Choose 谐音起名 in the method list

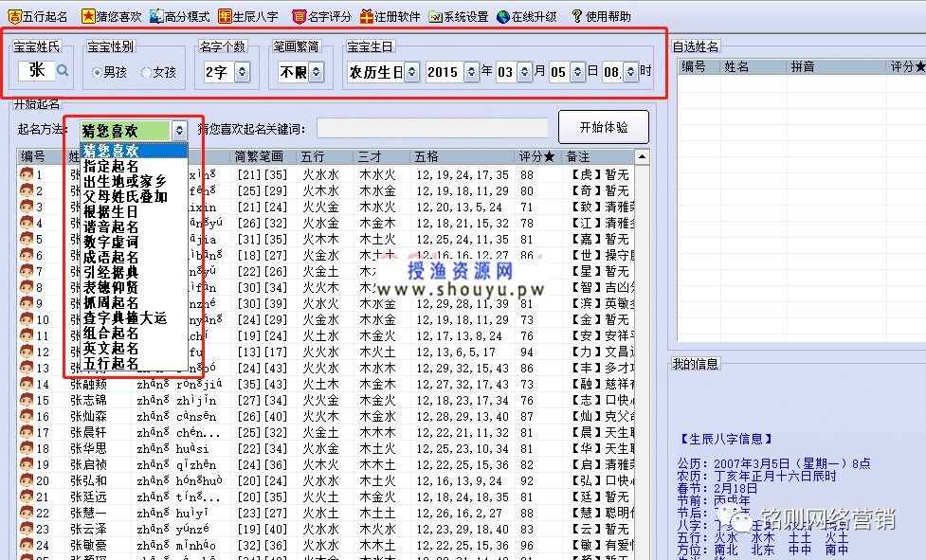tap(134, 226)
